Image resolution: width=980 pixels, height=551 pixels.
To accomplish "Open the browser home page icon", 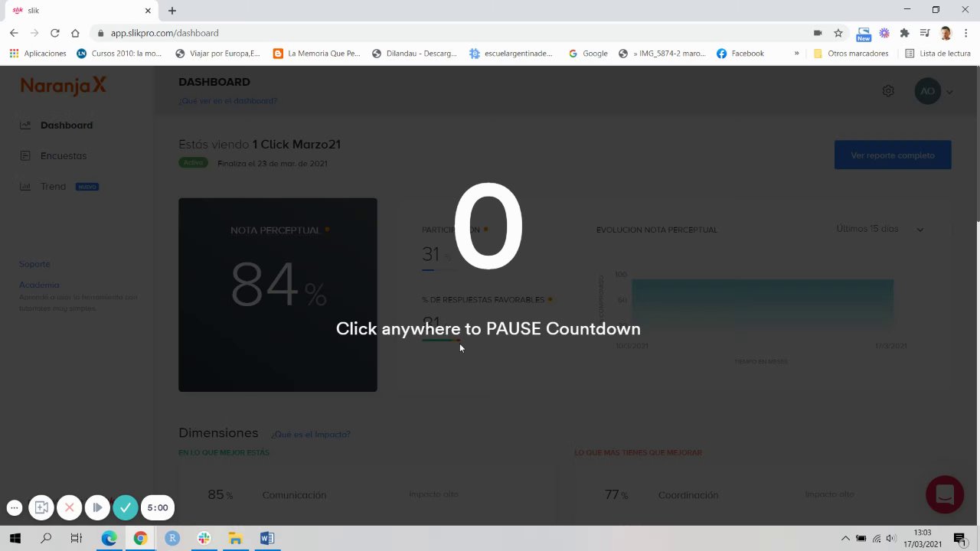I will pos(75,33).
